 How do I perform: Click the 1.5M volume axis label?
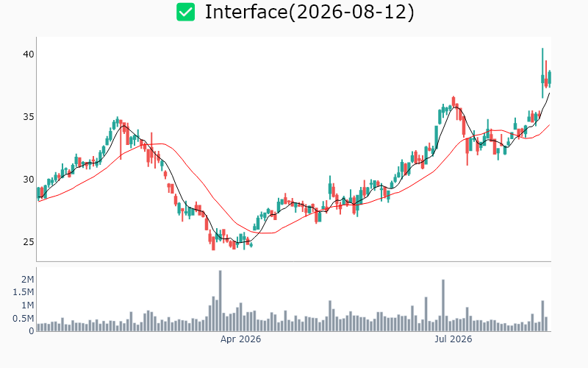pyautogui.click(x=24, y=292)
